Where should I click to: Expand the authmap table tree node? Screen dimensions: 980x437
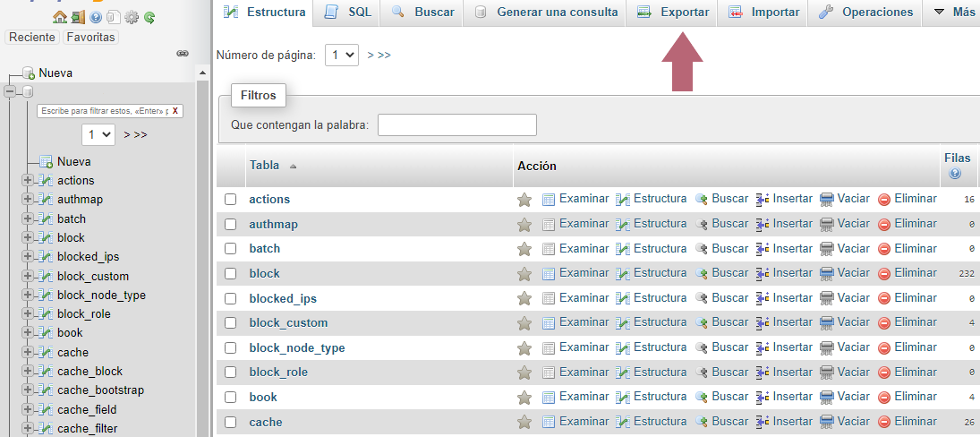click(27, 200)
